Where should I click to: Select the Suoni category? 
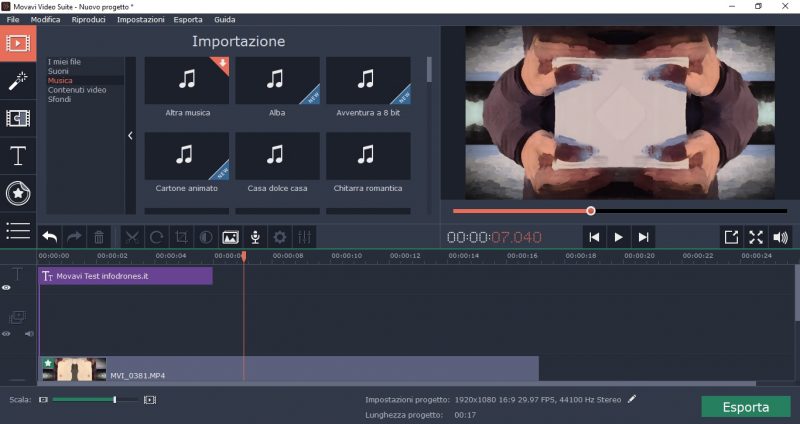tap(58, 71)
